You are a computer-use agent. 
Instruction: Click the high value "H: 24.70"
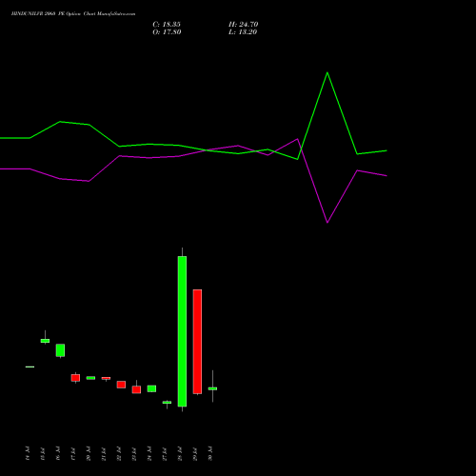point(244,25)
